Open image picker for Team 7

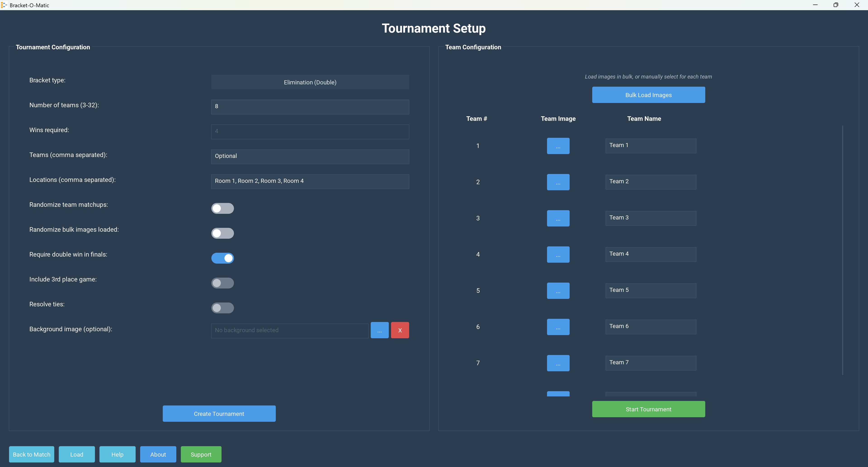pos(558,363)
